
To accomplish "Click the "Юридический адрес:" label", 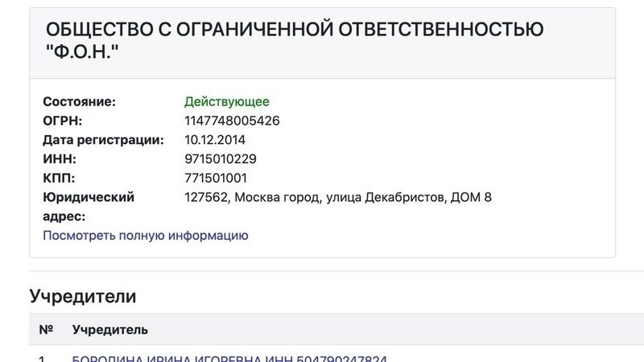I will pos(89,207).
